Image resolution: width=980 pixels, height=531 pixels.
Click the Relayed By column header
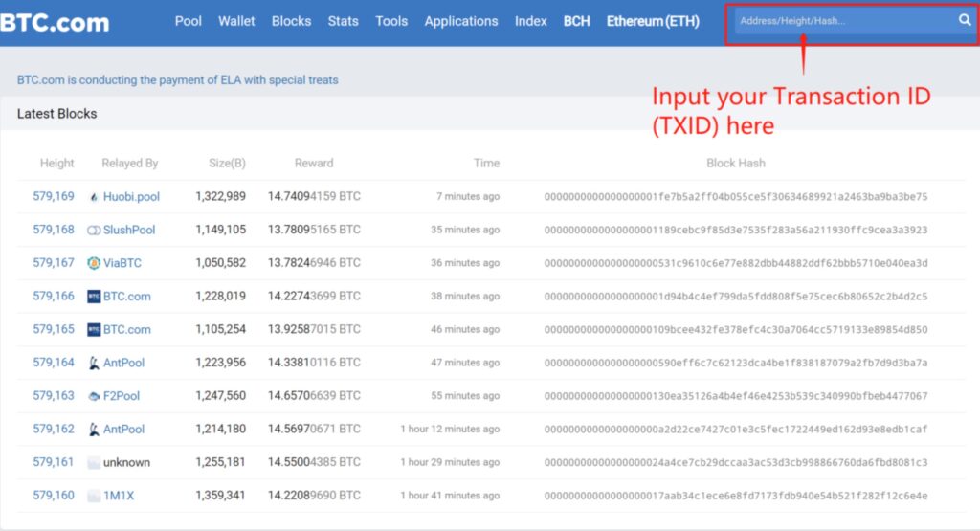[130, 163]
